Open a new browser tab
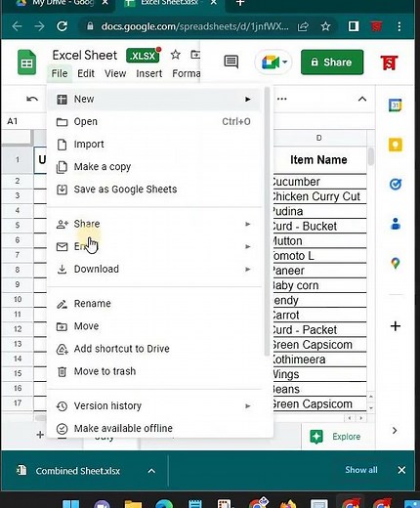The image size is (420, 508). click(240, 3)
